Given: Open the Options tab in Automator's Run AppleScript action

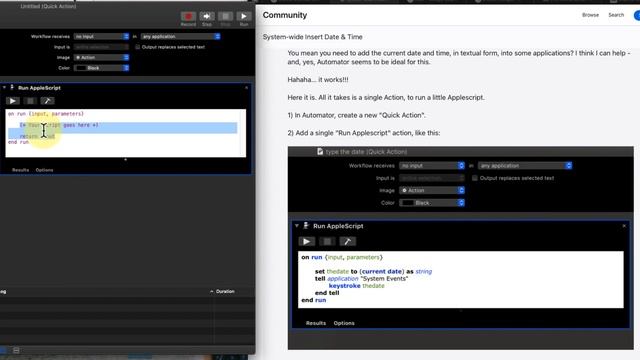Looking at the screenshot, I should click(x=44, y=170).
